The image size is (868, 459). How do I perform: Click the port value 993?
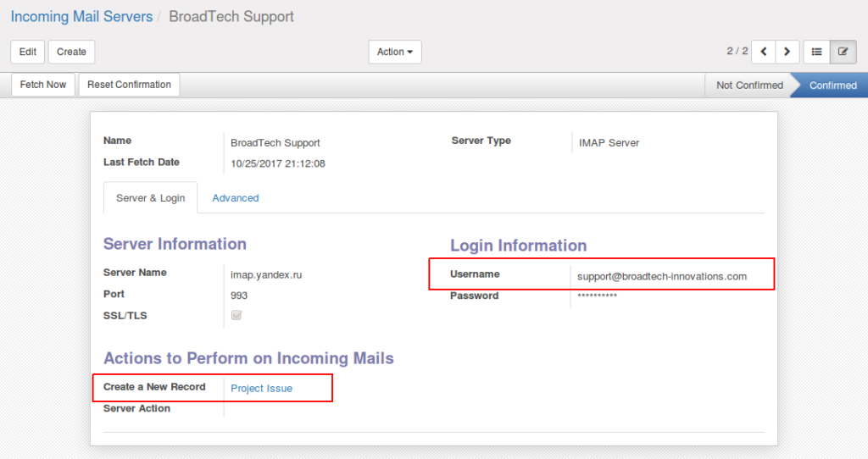(239, 296)
